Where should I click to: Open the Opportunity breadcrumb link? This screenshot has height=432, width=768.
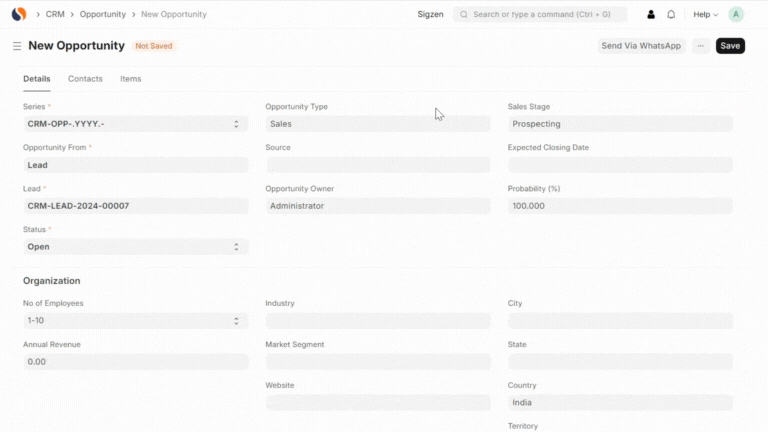coord(103,15)
